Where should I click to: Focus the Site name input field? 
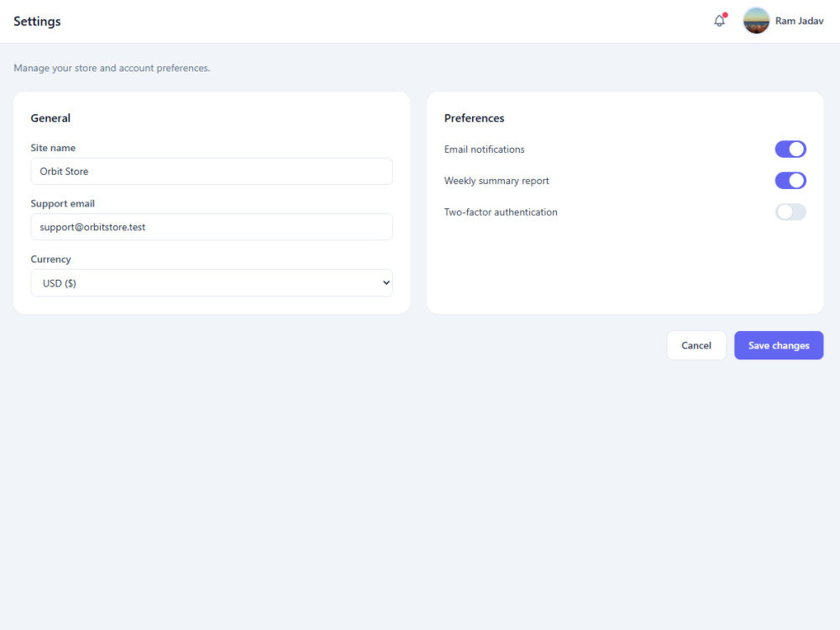coord(212,171)
